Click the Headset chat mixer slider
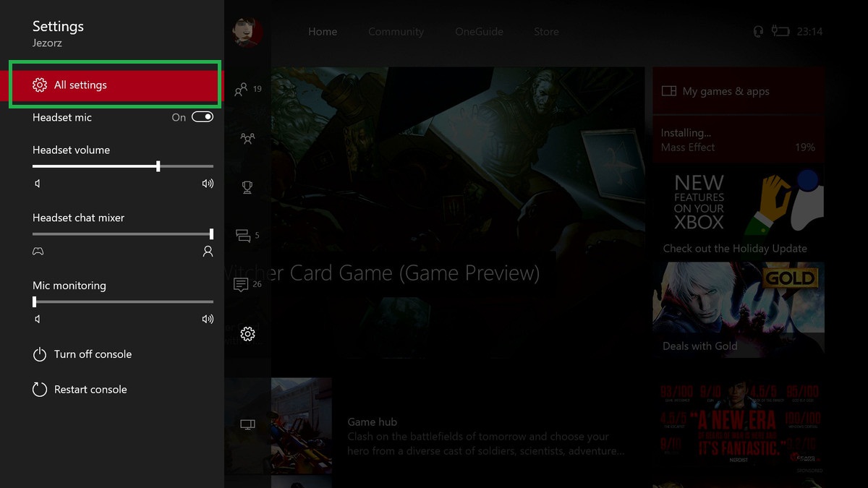 (123, 234)
